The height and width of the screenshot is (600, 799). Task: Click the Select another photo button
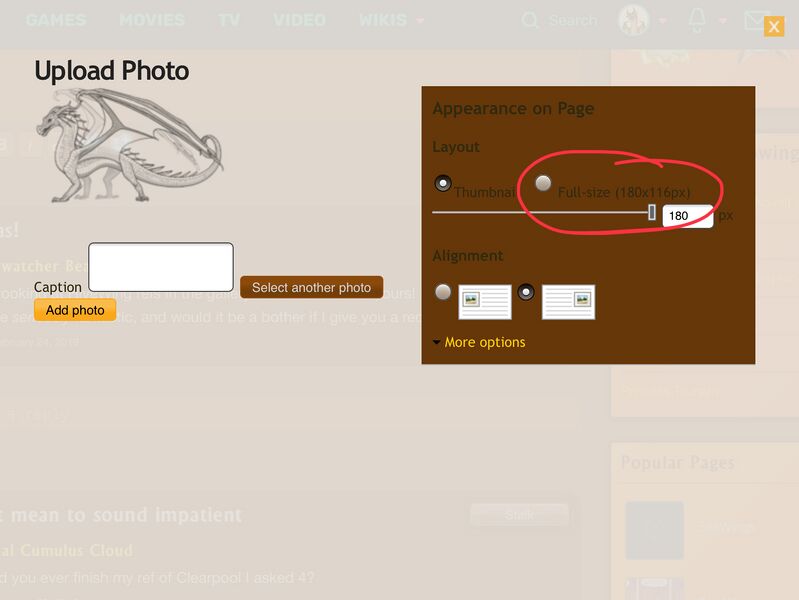tap(311, 287)
